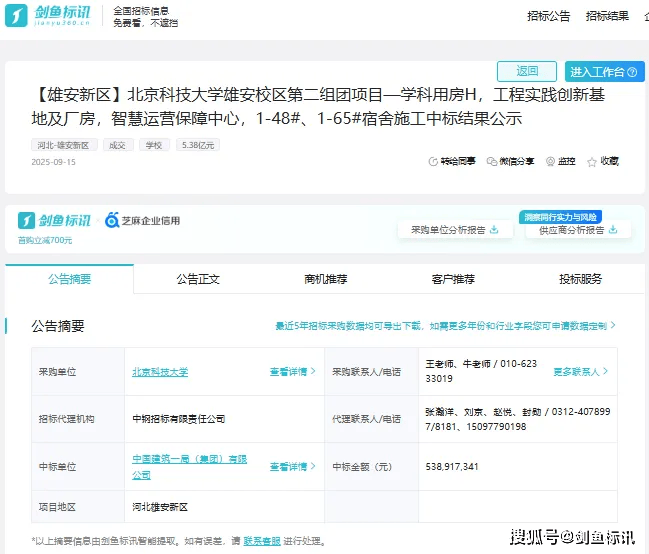This screenshot has height=554, width=649.
Task: Click the 返回 button
Action: [x=527, y=71]
